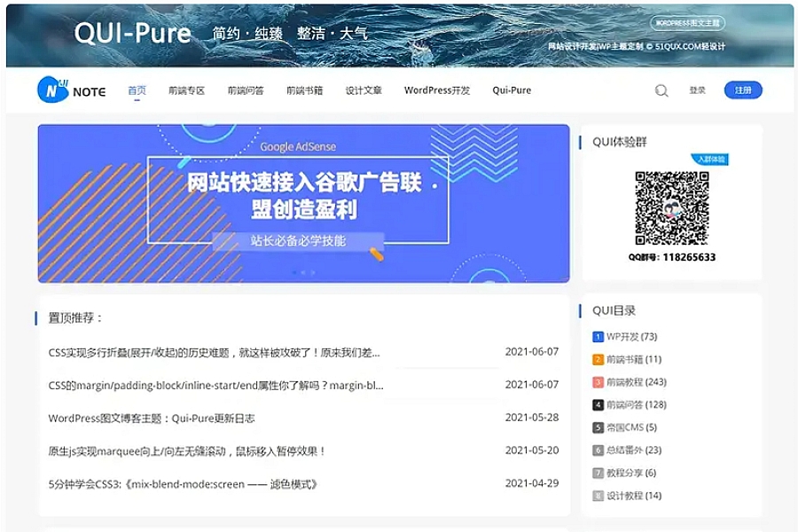798x532 pixels.
Task: Open the 5分钟学会CSS3 mix-blend-mode article
Action: point(183,484)
